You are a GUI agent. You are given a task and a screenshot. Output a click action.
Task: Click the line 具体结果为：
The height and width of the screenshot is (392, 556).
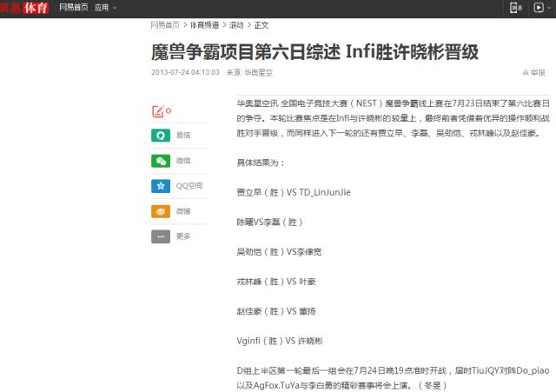point(261,163)
